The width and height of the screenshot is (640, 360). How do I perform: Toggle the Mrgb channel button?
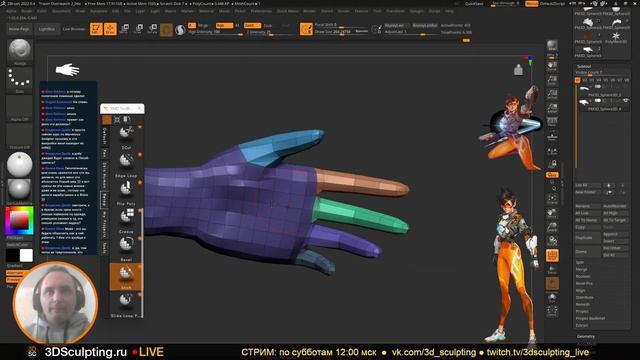tap(203, 25)
